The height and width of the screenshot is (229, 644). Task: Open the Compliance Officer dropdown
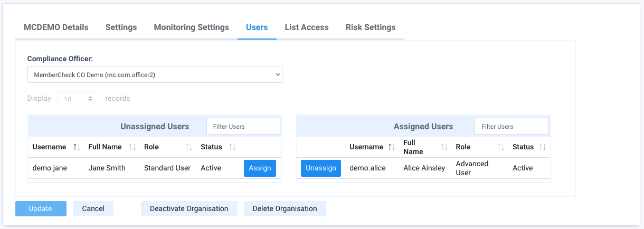tap(155, 75)
